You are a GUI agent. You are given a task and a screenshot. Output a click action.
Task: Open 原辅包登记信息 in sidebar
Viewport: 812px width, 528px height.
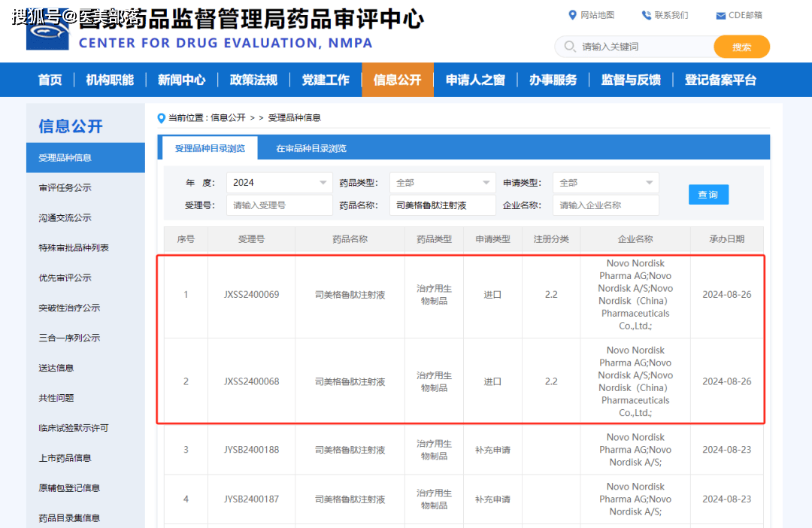[x=69, y=488]
